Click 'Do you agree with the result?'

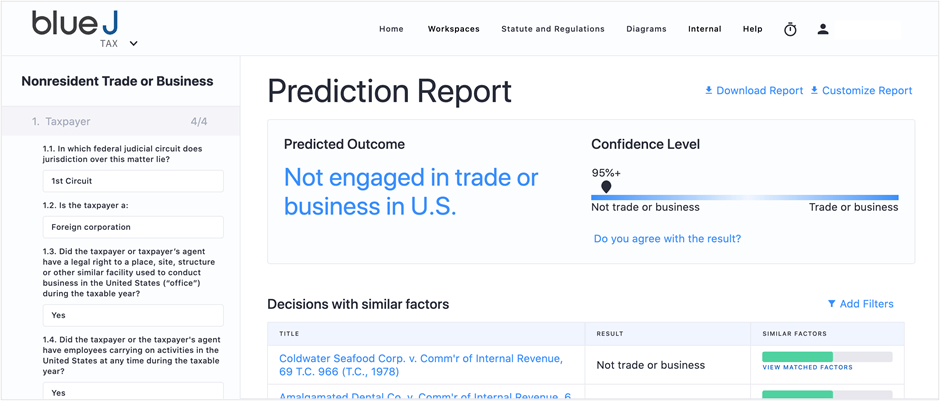[667, 239]
